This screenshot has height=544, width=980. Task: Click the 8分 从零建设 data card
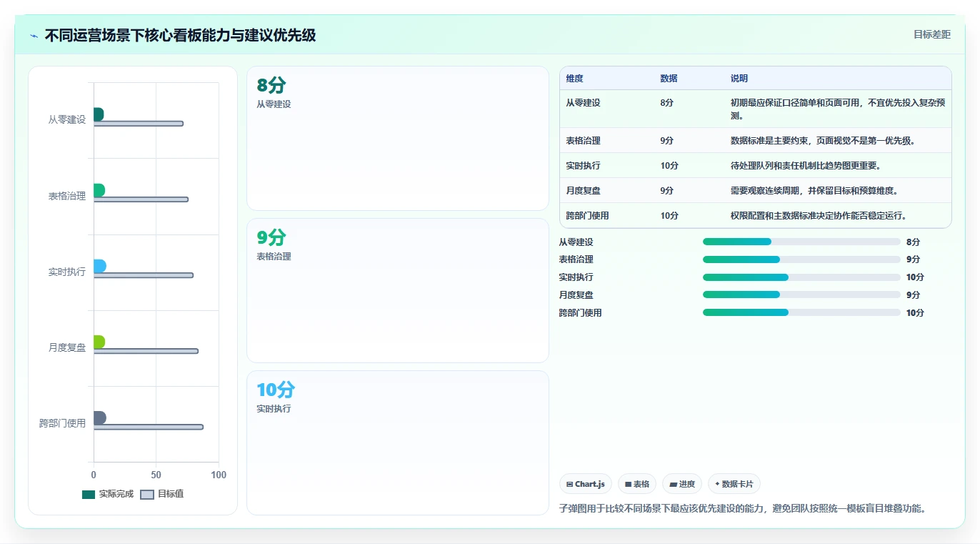click(398, 139)
